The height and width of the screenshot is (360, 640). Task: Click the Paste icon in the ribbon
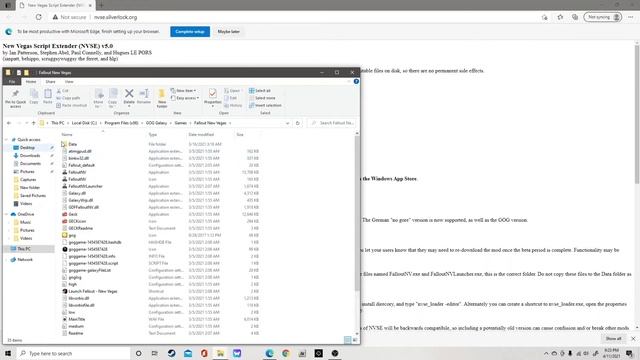click(x=48, y=97)
